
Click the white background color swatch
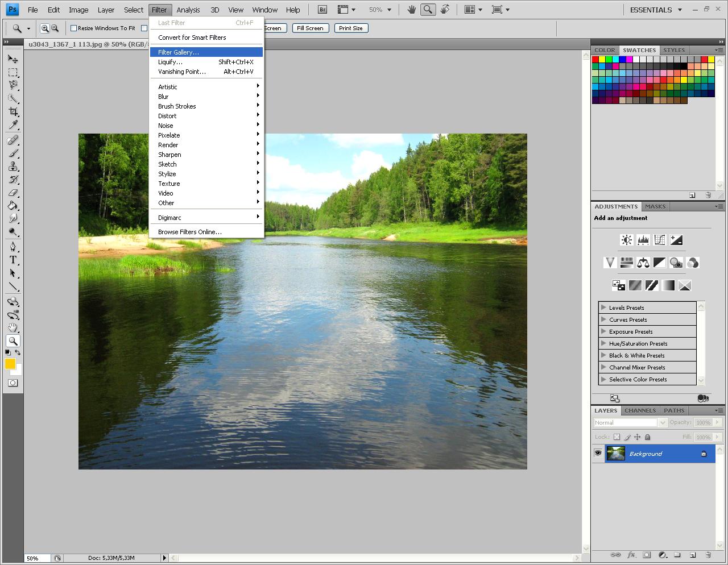point(18,371)
